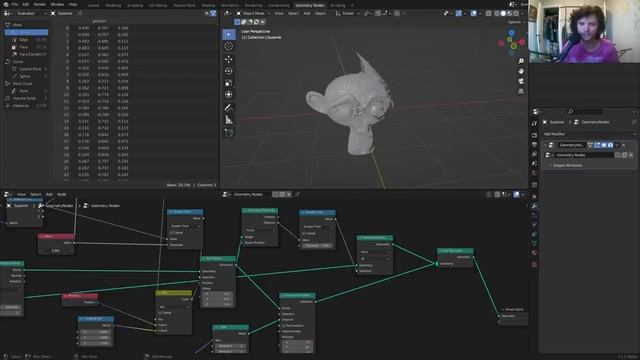Switch viewport to solid shading
Viewport: 640px width, 360px height.
tap(503, 13)
